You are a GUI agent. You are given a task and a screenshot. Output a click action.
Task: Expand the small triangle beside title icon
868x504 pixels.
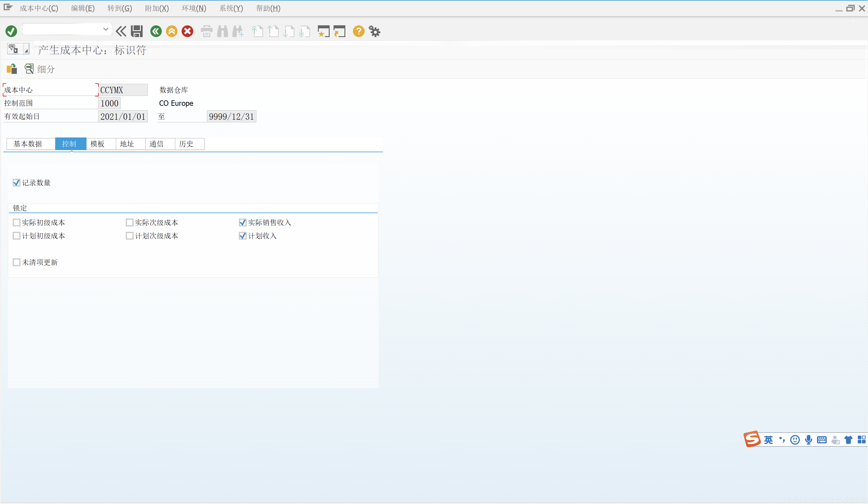pyautogui.click(x=26, y=50)
